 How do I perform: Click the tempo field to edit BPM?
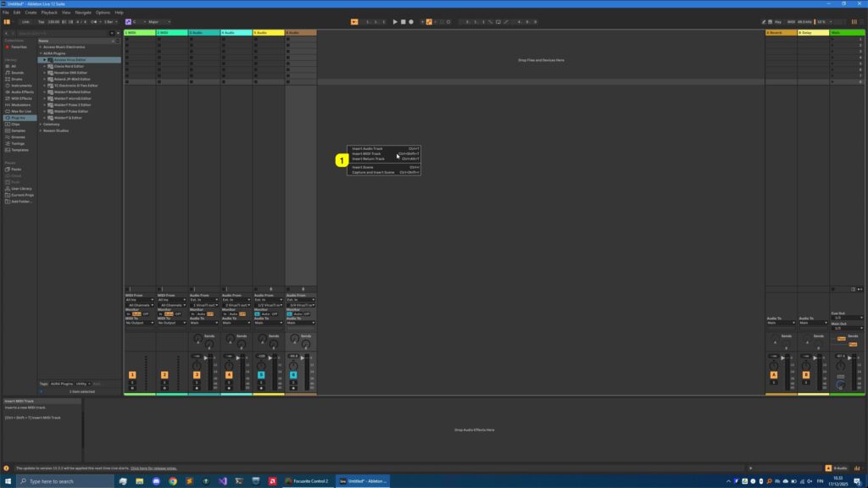tap(53, 20)
